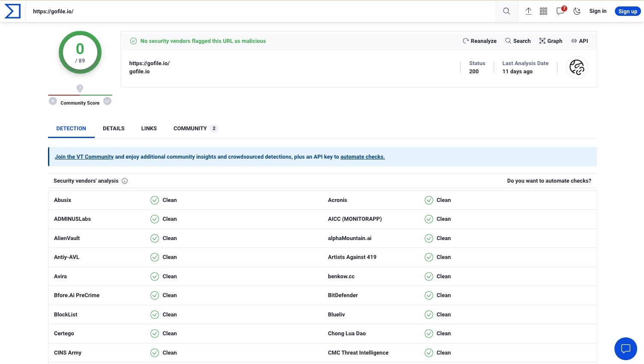Click community score question mark marker
The image size is (644, 364).
click(x=80, y=88)
